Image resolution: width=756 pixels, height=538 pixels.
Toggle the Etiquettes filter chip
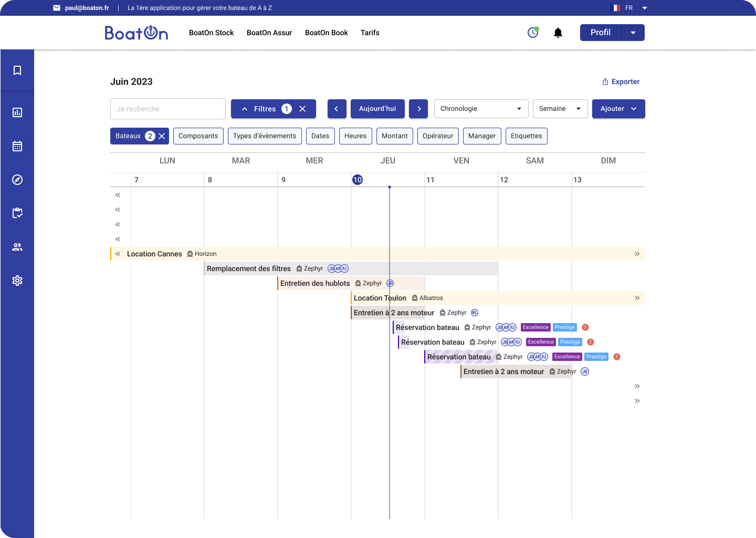click(526, 136)
